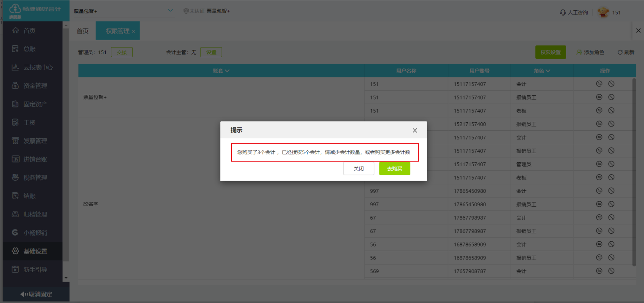Open 首页 from the left sidebar
This screenshot has height=303, width=644.
tap(29, 30)
